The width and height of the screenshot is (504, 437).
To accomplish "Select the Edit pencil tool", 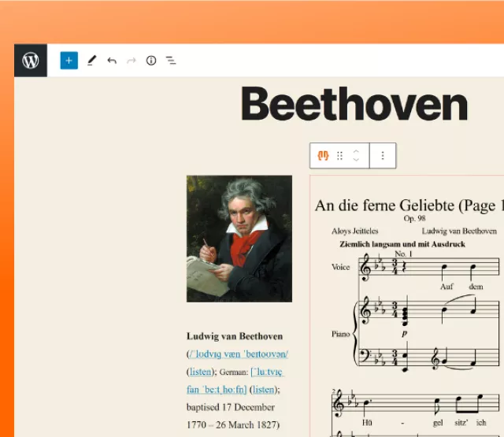I will tap(91, 61).
